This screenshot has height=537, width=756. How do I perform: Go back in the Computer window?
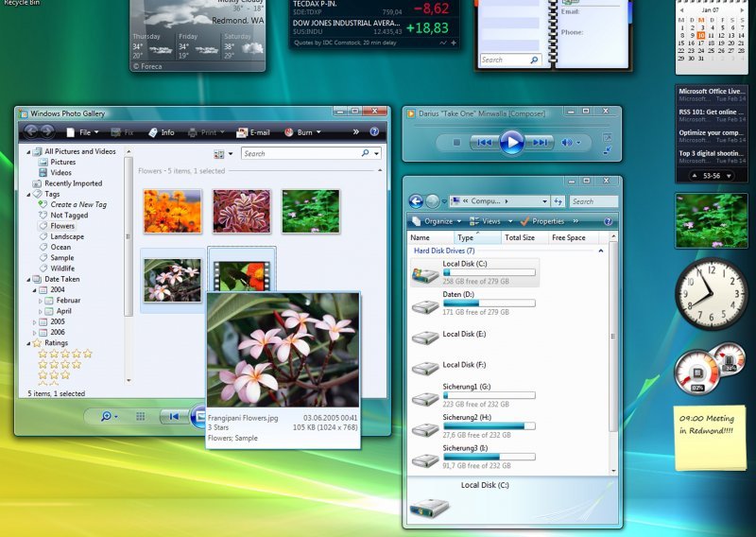click(416, 201)
